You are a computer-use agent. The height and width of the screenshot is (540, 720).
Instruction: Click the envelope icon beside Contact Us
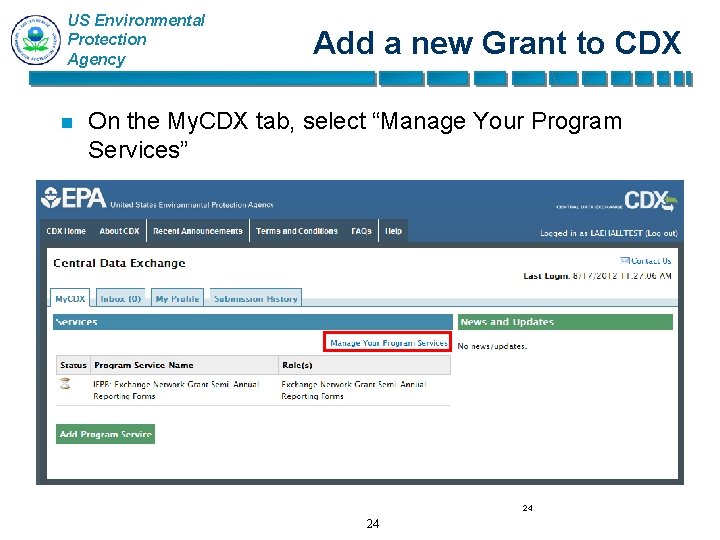[x=624, y=261]
